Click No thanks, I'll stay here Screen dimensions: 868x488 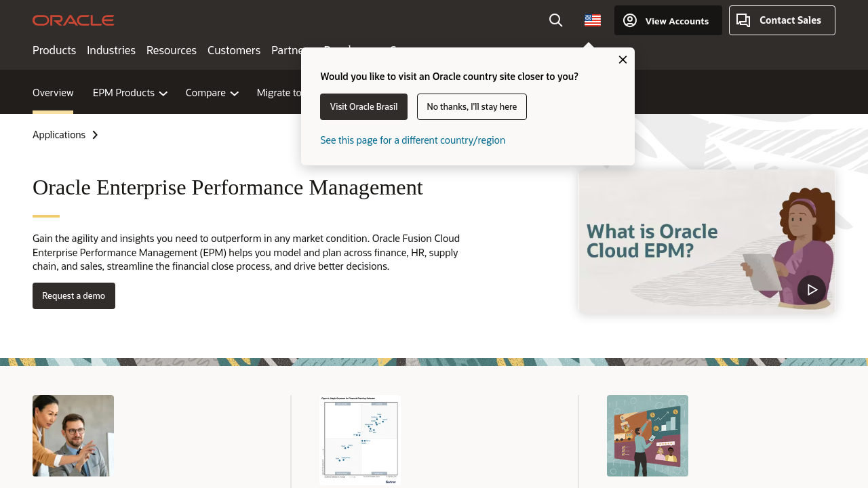[472, 106]
